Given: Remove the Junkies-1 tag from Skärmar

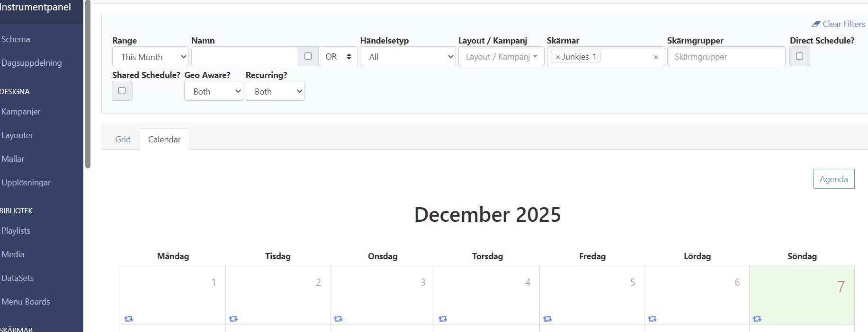Looking at the screenshot, I should pos(558,57).
